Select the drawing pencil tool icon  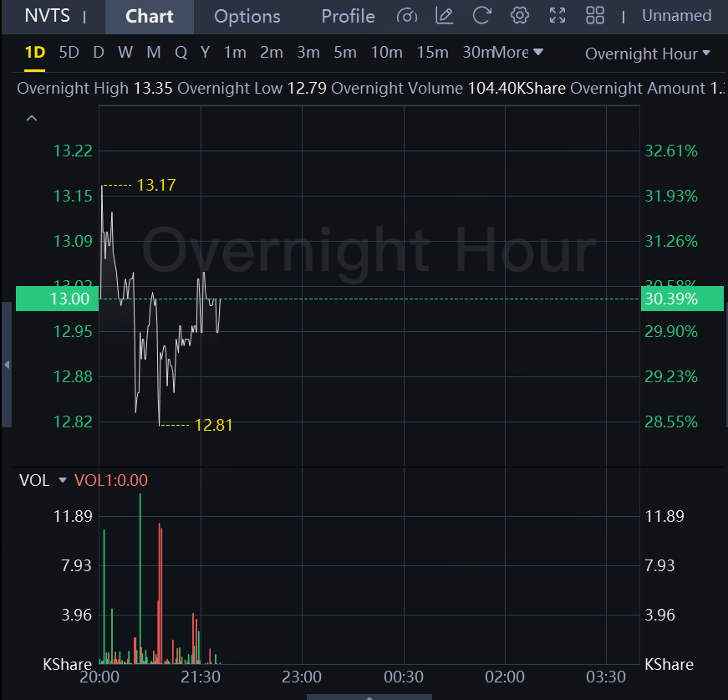pyautogui.click(x=445, y=16)
